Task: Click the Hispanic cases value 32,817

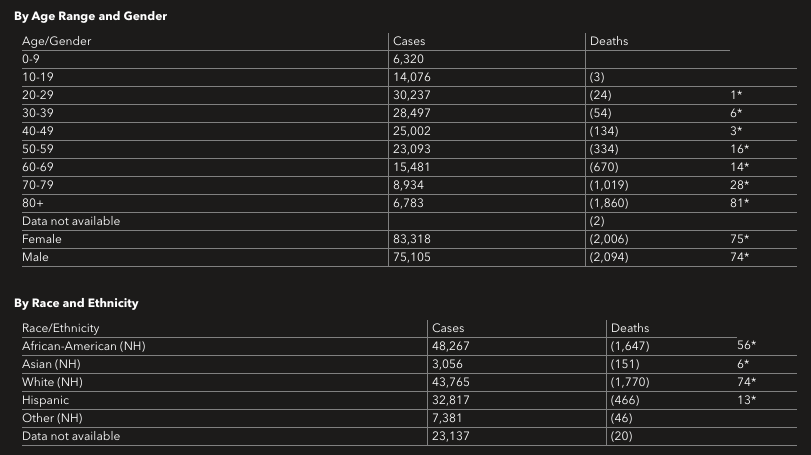Action: coord(451,400)
